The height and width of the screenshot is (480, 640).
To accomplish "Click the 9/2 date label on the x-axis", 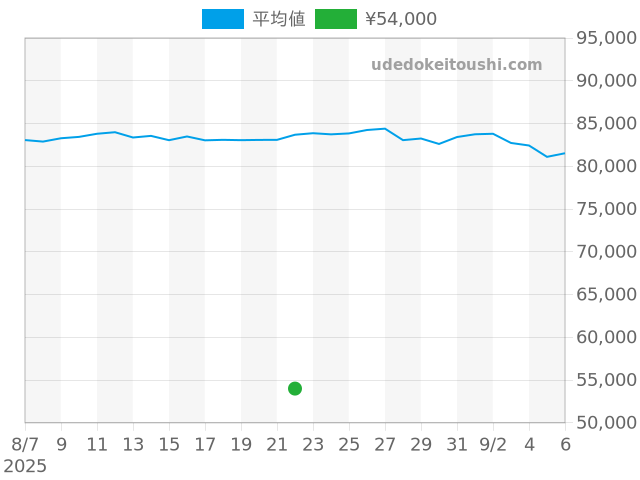I will [493, 444].
